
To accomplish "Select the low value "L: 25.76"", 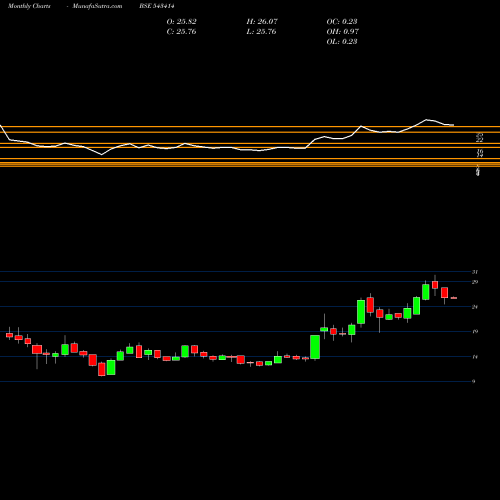I will tap(261, 32).
